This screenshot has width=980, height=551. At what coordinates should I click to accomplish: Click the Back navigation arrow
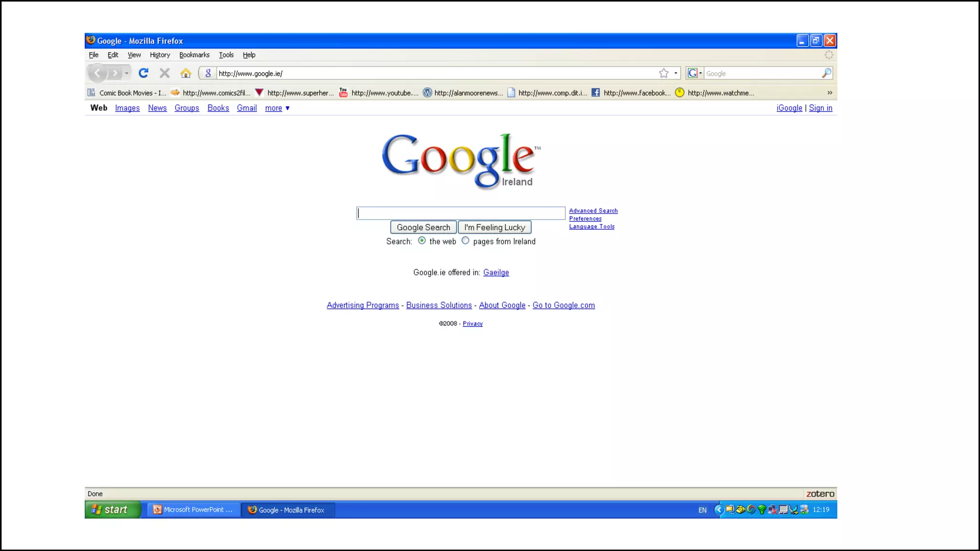coord(98,73)
